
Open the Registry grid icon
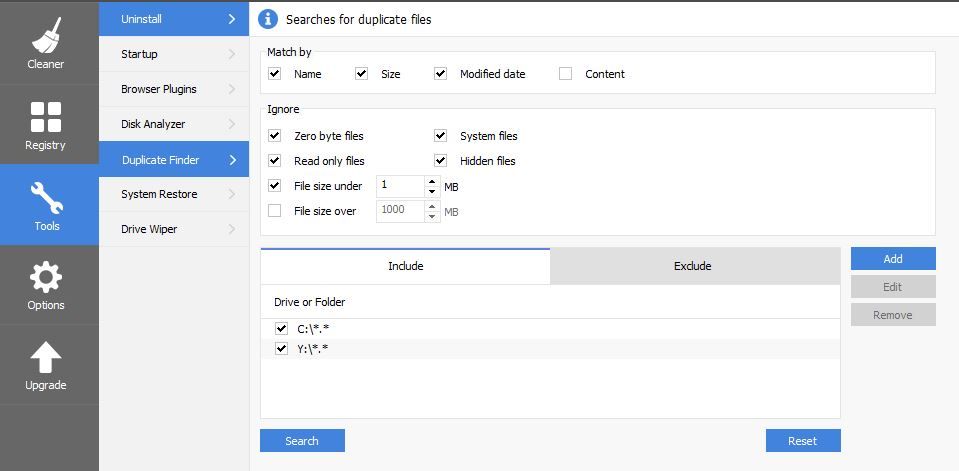coord(46,116)
